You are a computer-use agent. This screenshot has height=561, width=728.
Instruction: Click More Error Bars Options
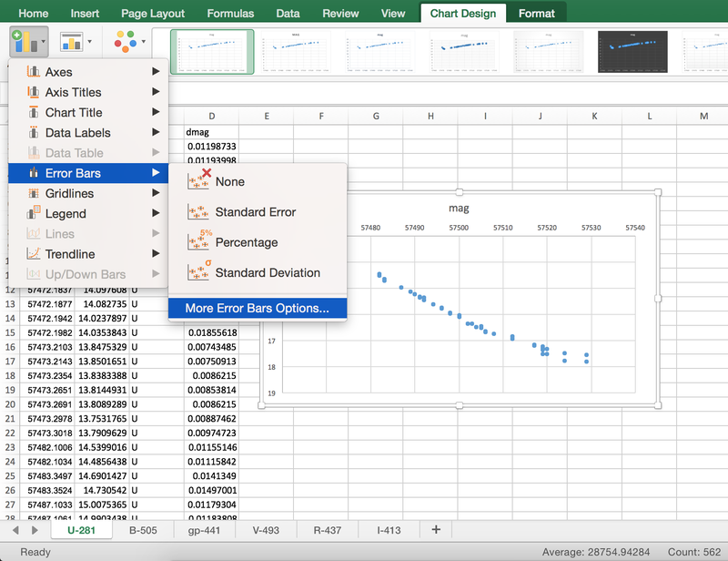(x=257, y=308)
